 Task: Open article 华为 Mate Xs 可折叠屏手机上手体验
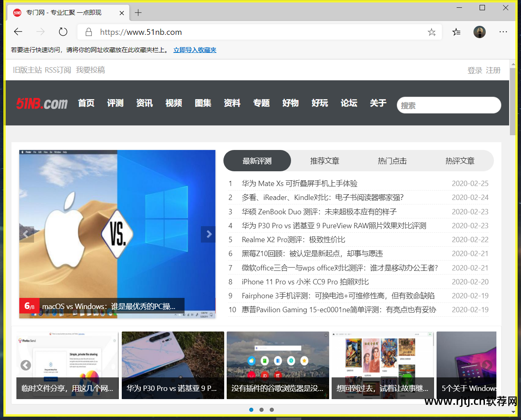coord(300,184)
